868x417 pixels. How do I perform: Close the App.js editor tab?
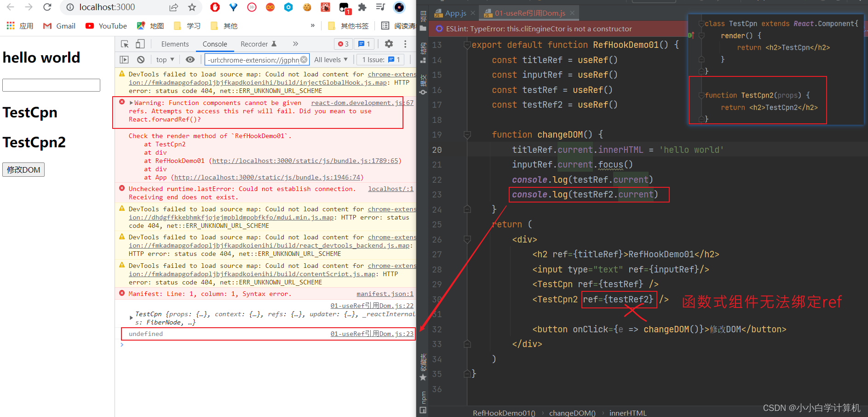click(472, 13)
